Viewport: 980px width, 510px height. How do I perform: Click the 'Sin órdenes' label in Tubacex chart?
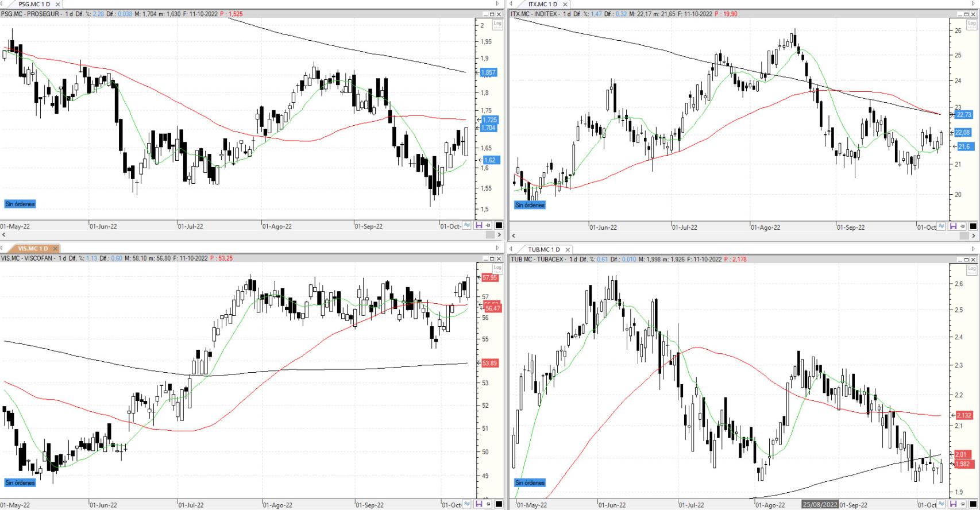point(530,482)
